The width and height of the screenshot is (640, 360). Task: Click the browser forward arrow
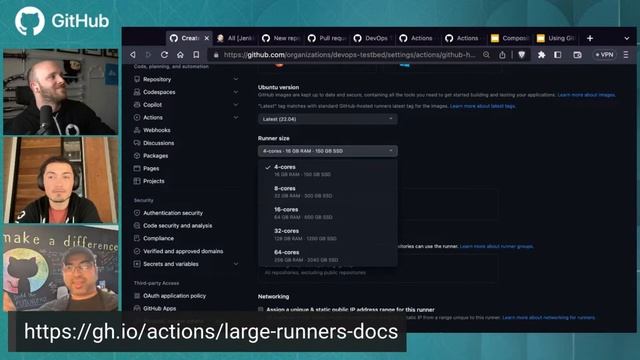[148, 55]
